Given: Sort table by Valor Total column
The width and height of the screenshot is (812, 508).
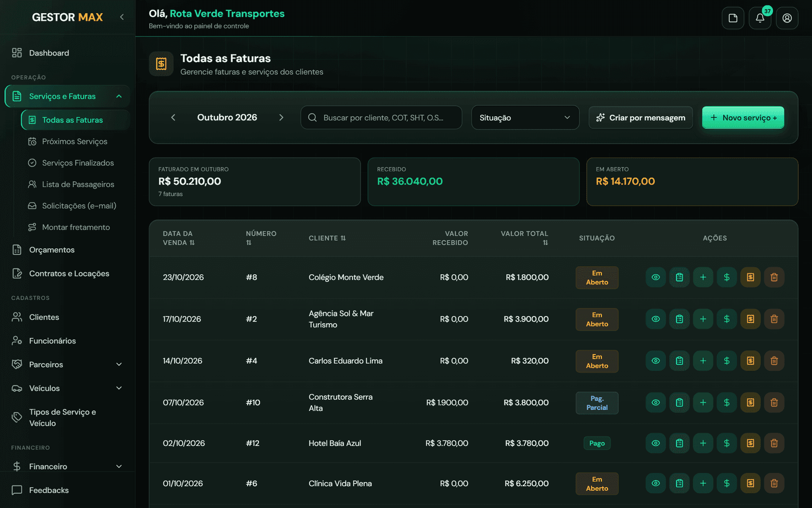Looking at the screenshot, I should tap(525, 238).
